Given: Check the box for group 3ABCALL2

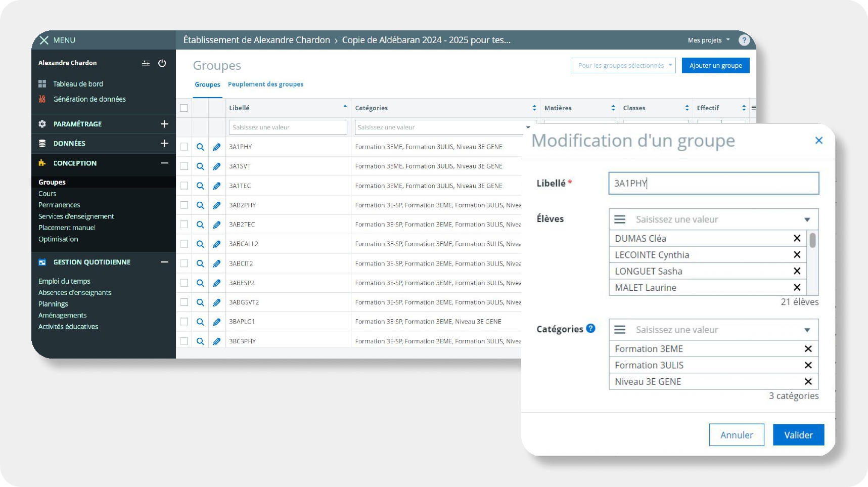Looking at the screenshot, I should click(184, 244).
